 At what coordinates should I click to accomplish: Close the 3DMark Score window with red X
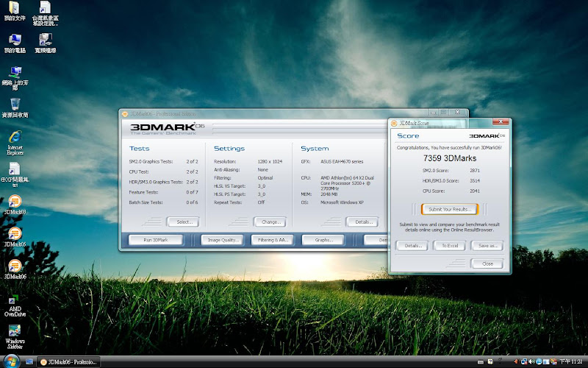coord(501,121)
